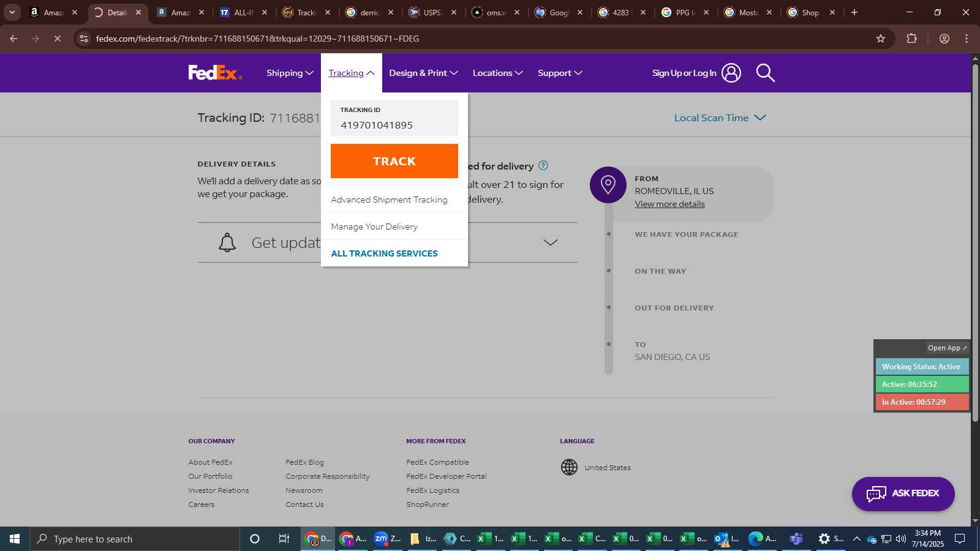Viewport: 980px width, 551px height.
Task: Open the notification center icon
Action: [960, 539]
